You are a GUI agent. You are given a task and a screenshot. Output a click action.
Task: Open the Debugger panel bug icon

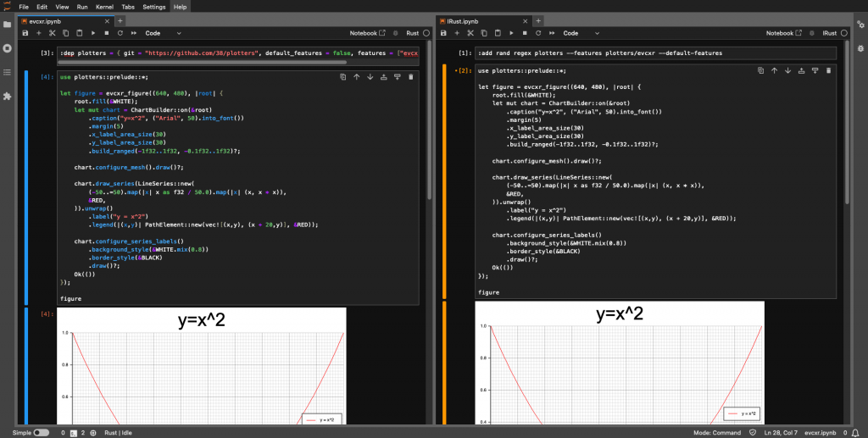pyautogui.click(x=860, y=48)
